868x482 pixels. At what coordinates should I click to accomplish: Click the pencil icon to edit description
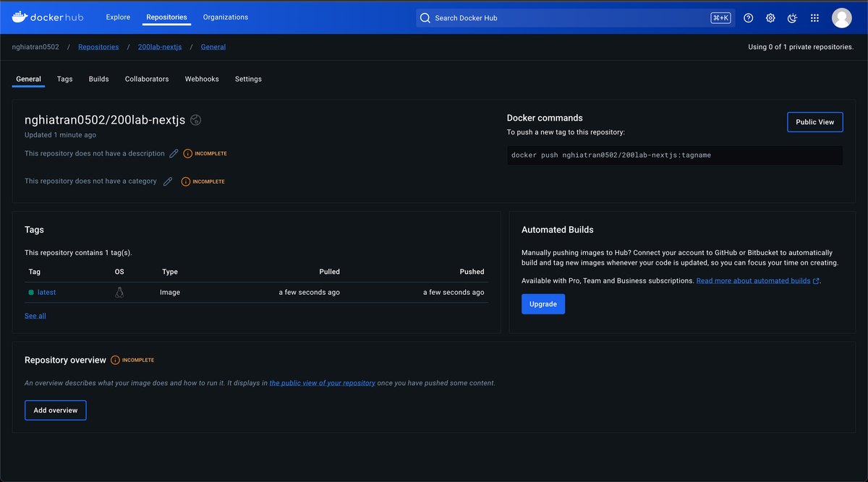click(x=174, y=153)
